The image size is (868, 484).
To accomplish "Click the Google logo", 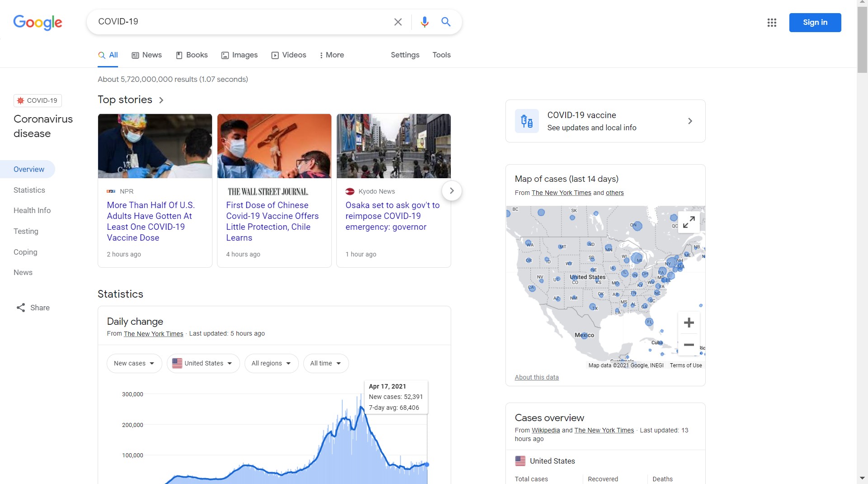I will pyautogui.click(x=38, y=22).
